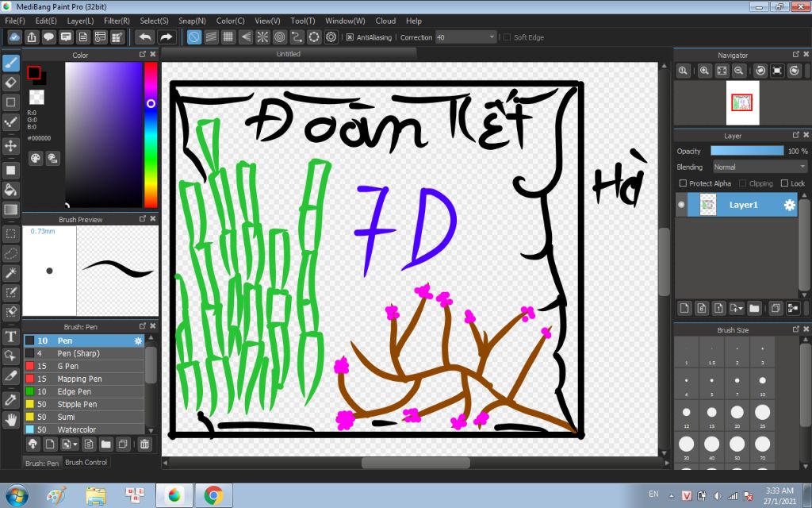Open File menu
Viewport: 812px width, 508px height.
pyautogui.click(x=15, y=21)
